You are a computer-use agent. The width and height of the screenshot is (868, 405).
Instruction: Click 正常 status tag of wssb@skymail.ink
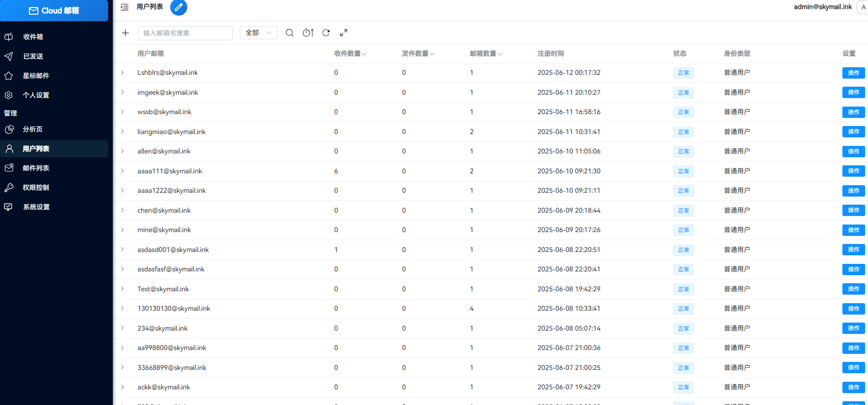pyautogui.click(x=683, y=112)
